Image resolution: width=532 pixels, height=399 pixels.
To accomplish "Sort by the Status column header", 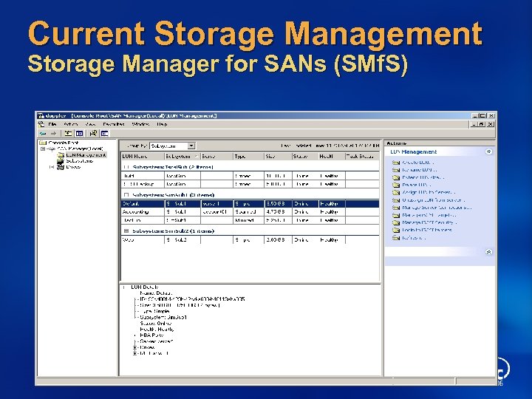I will [305, 157].
